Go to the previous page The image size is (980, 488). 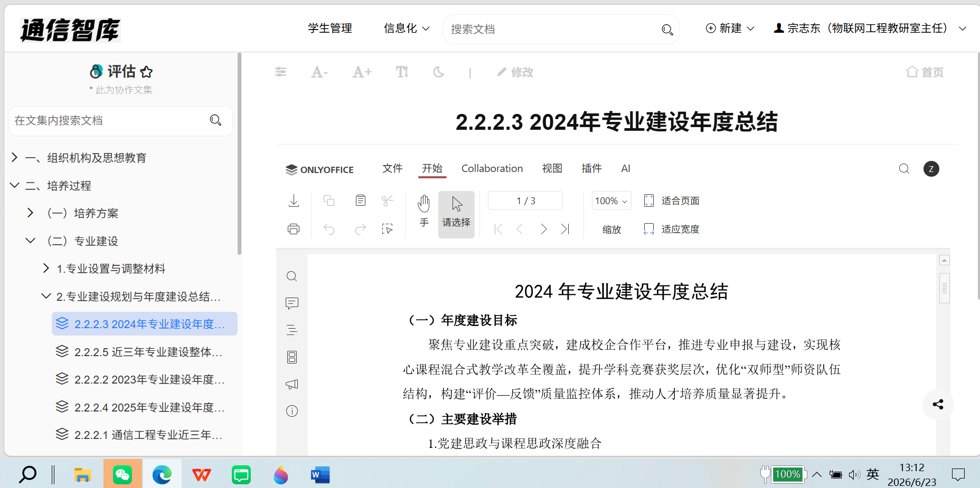pyautogui.click(x=520, y=229)
